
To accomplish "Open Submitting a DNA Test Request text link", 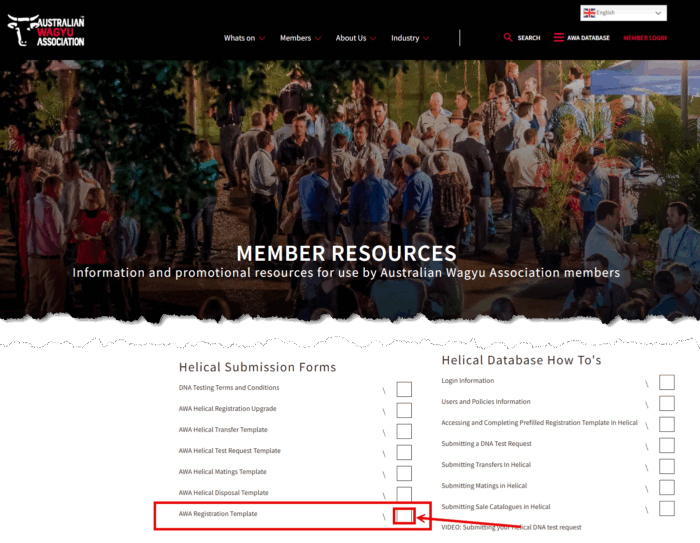I will click(486, 443).
